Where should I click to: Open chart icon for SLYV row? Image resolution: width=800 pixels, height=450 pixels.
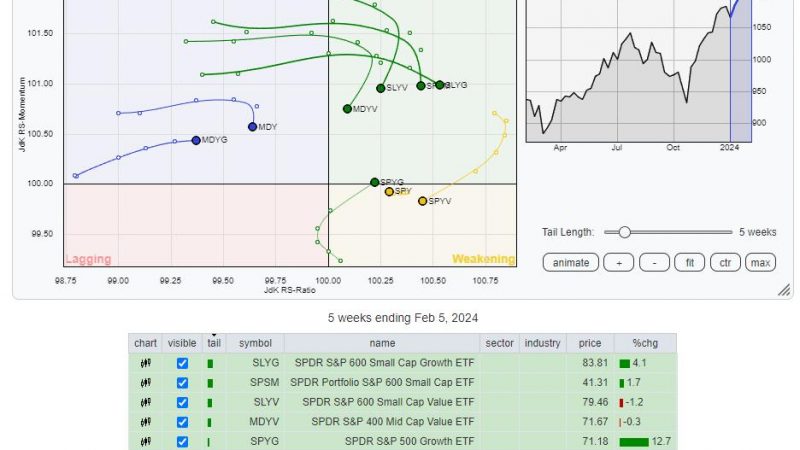click(145, 403)
